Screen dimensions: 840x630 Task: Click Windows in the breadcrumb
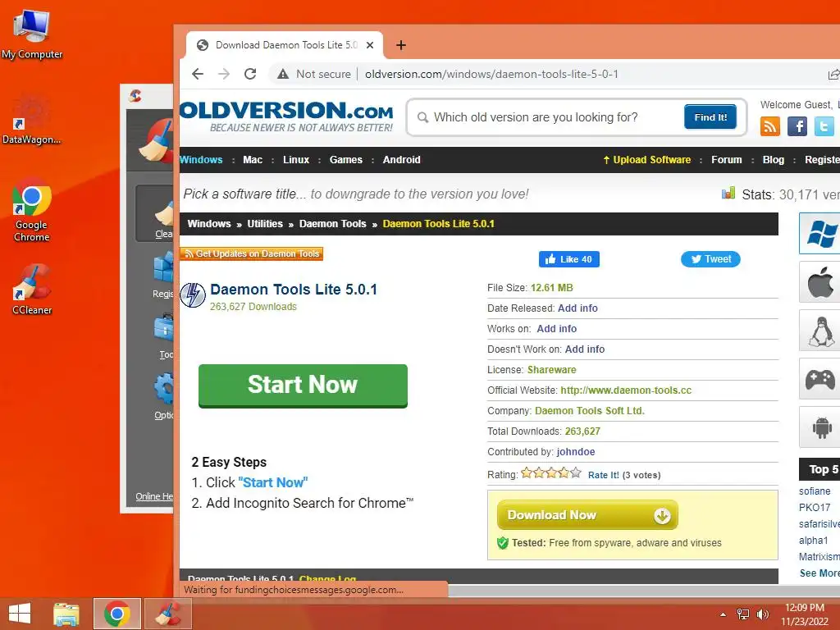click(209, 224)
